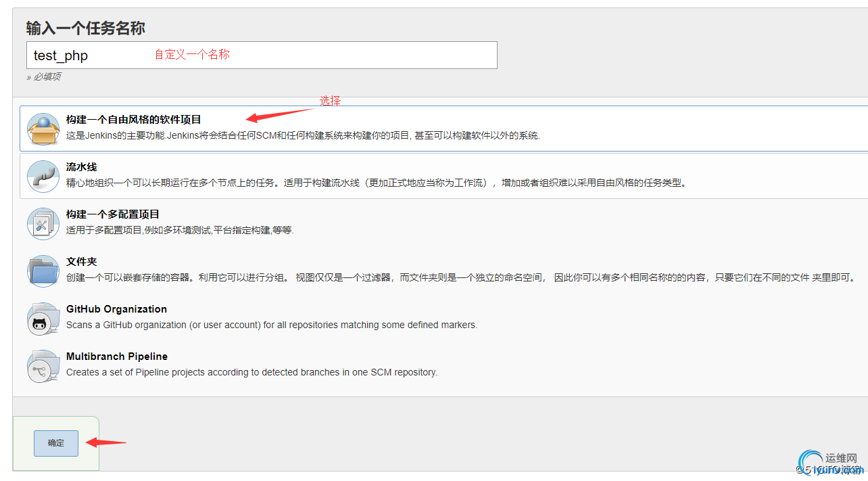Pick the 构建一个多配置项目 title
Screen dimensions: 868x481
pos(113,214)
